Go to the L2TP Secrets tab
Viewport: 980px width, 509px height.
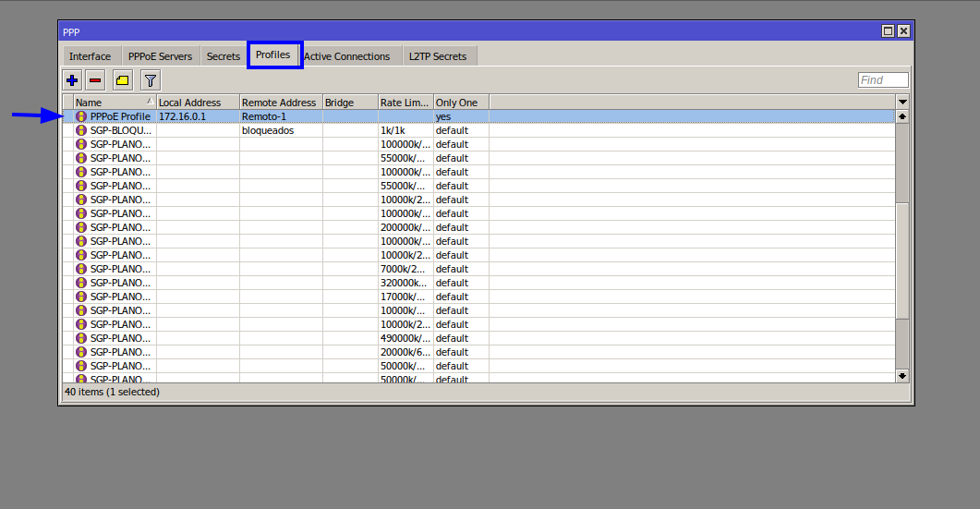tap(438, 56)
